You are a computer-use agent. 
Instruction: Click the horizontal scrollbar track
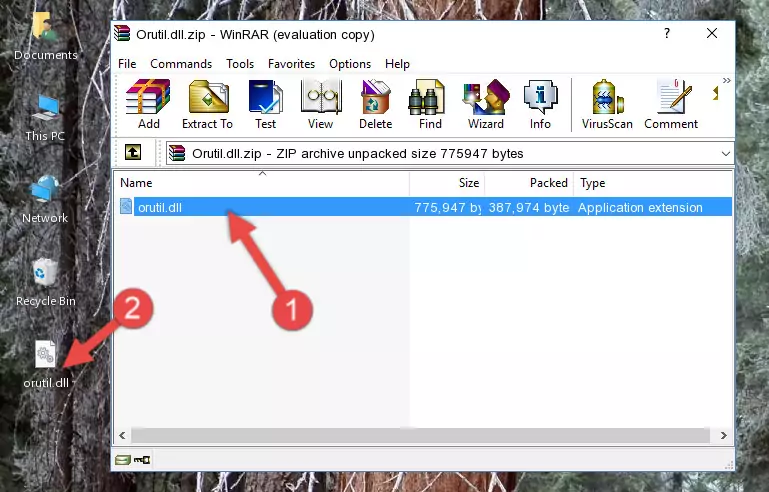[420, 435]
